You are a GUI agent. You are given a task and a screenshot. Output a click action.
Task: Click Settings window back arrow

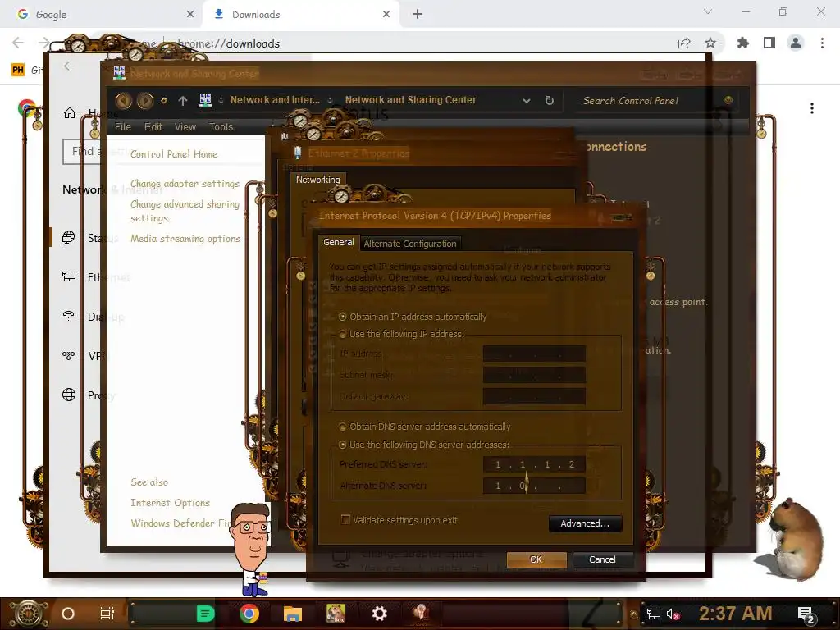point(69,66)
